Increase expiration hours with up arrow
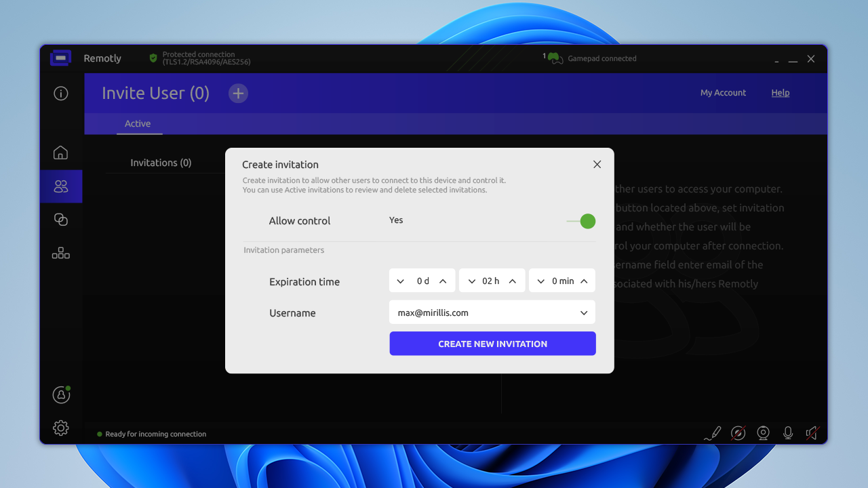This screenshot has height=488, width=868. pos(513,281)
